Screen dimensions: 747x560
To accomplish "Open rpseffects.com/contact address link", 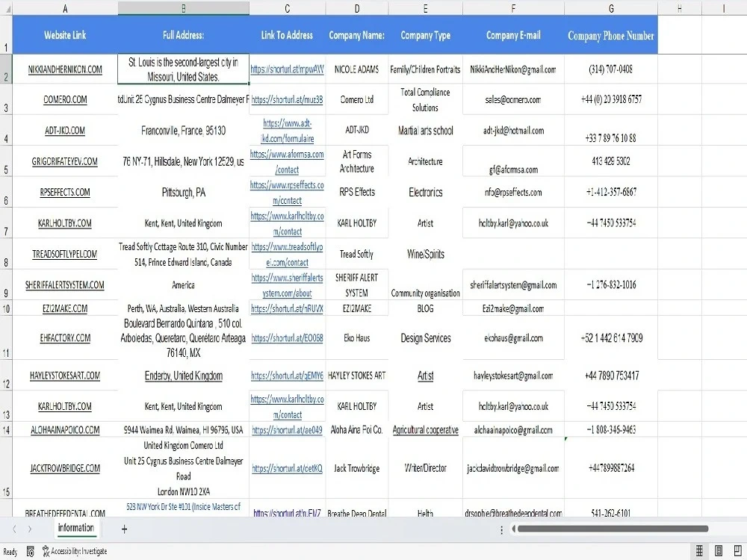I will (288, 193).
